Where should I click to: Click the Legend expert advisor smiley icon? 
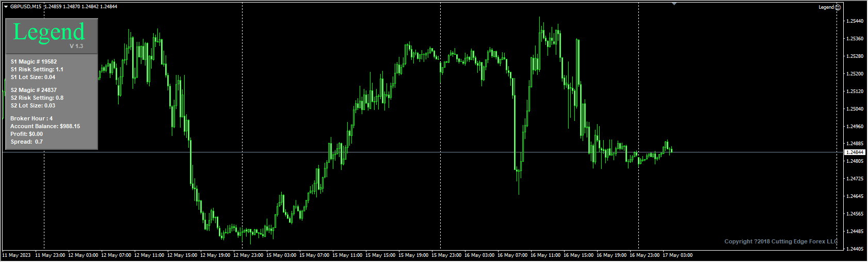[838, 7]
